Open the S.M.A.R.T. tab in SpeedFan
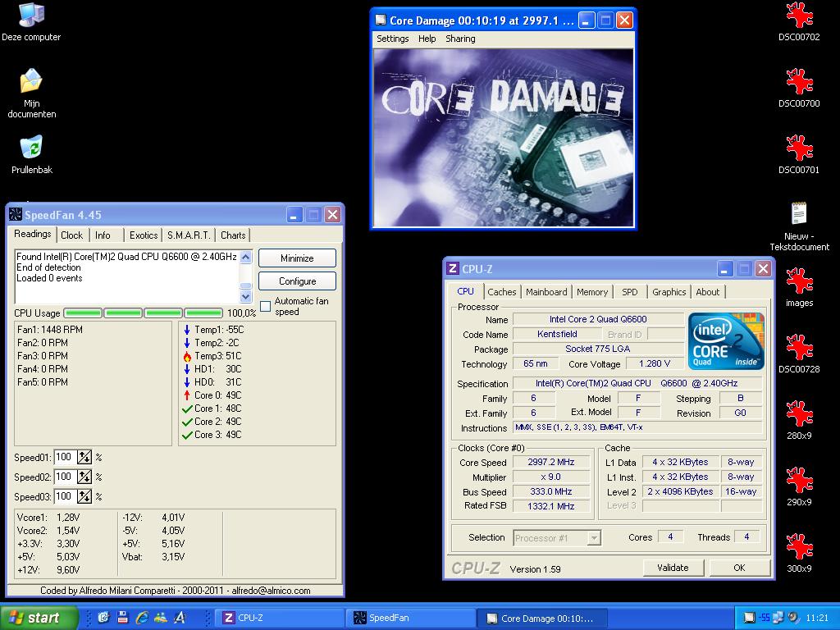840x630 pixels. [x=189, y=235]
